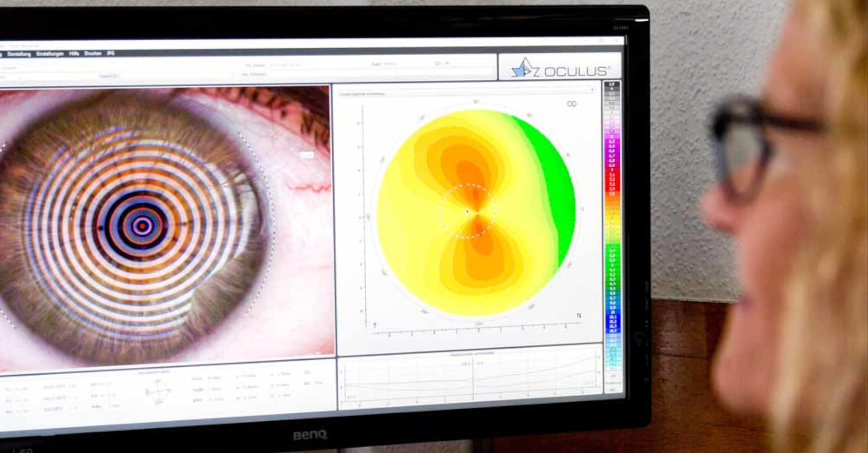Select the green band on the color scale
868x453 pixels.
pos(612,265)
